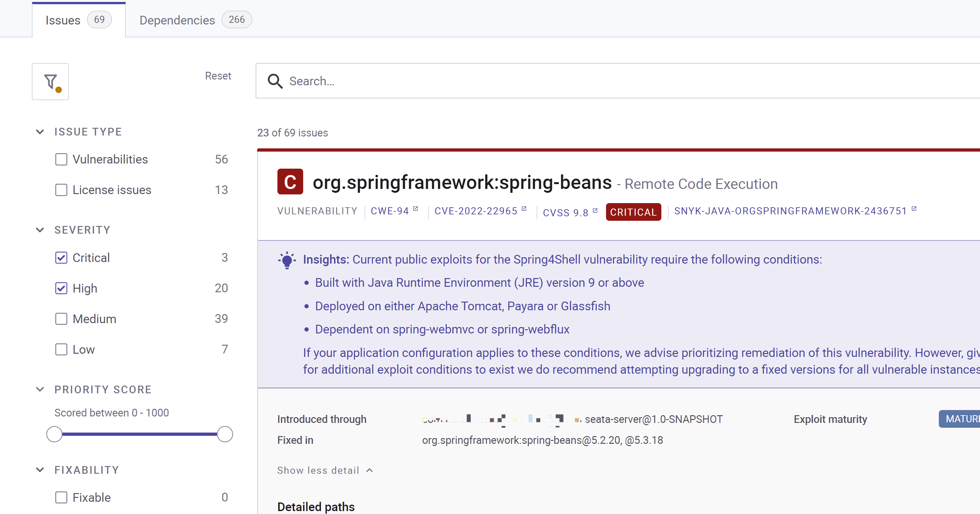Uncheck the Critical severity filter
The image size is (980, 514).
click(x=61, y=257)
